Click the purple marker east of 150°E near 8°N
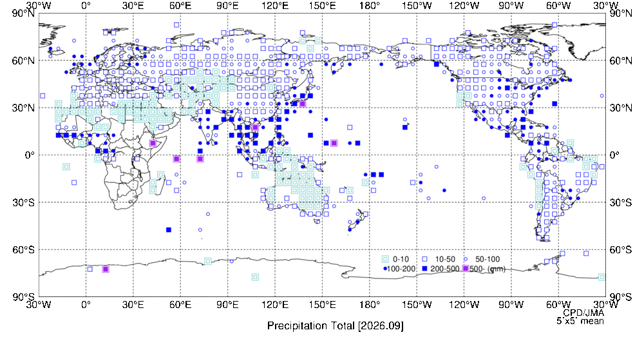 coord(334,143)
